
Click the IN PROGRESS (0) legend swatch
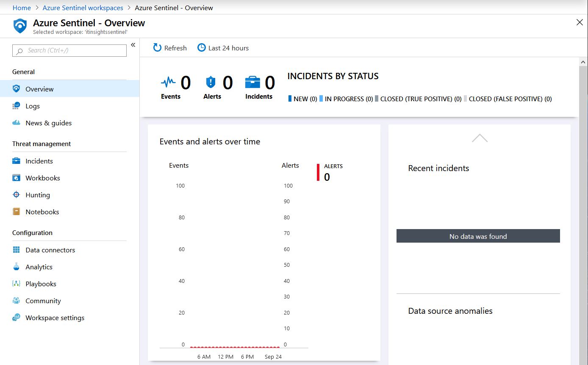click(x=321, y=99)
